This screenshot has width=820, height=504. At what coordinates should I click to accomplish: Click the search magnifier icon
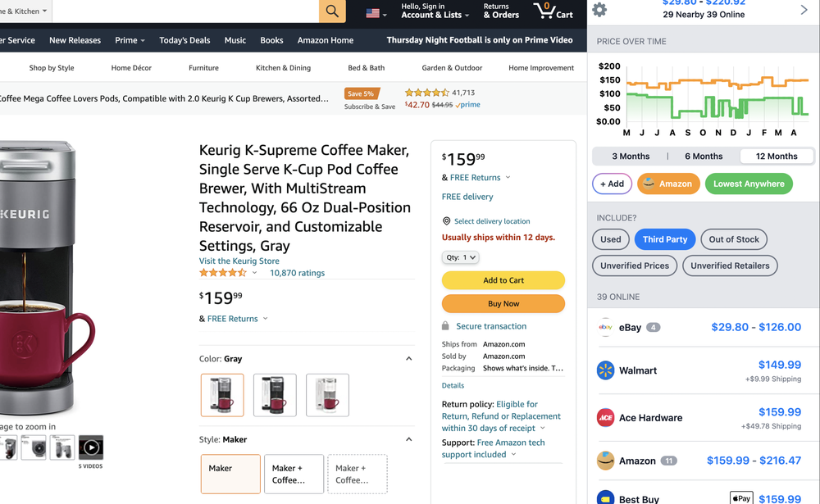click(331, 11)
